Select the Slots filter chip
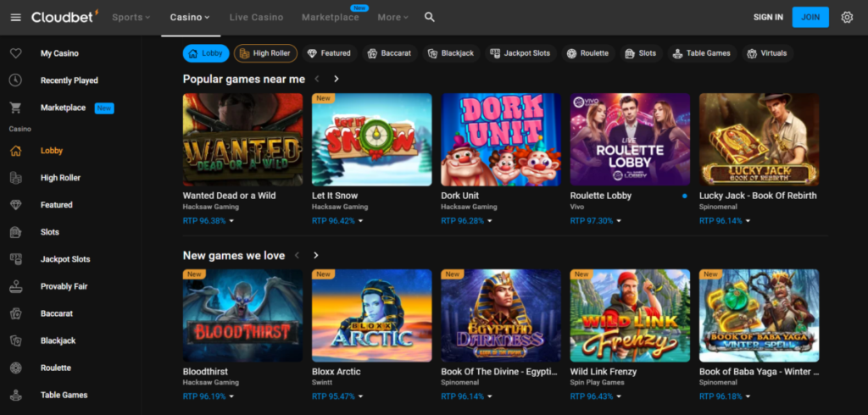The width and height of the screenshot is (868, 415). pos(641,53)
